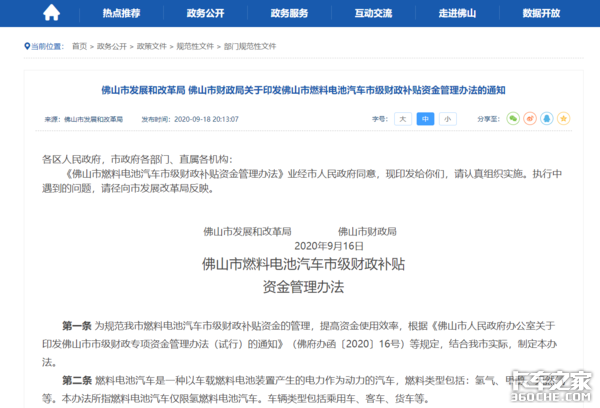Open the 数据开放 navigation tab
This screenshot has width=600, height=408.
coord(544,14)
